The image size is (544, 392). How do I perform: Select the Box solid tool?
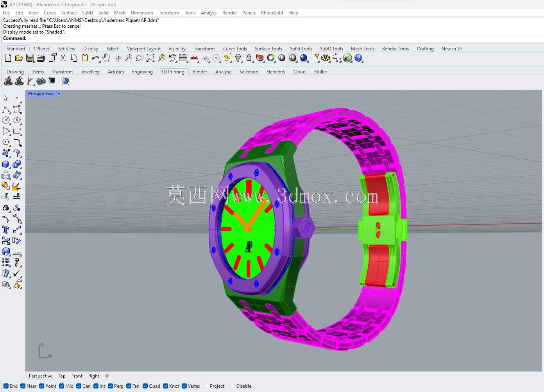pos(6,164)
